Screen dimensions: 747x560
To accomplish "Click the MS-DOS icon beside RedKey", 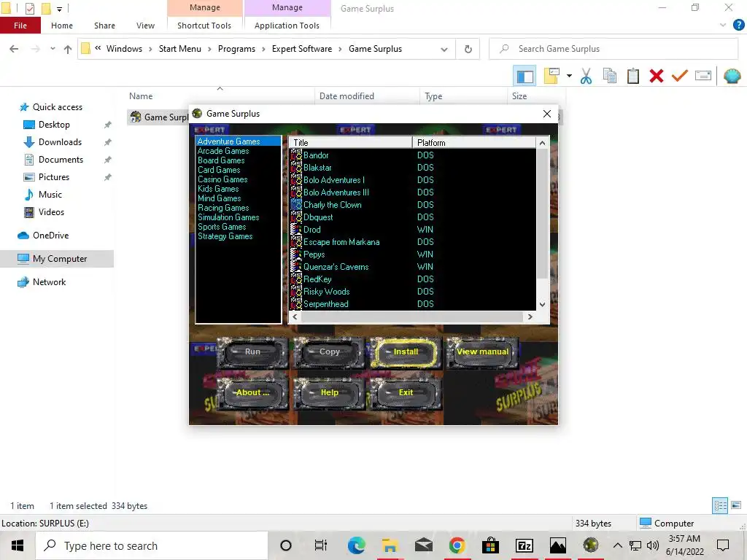I will (296, 279).
